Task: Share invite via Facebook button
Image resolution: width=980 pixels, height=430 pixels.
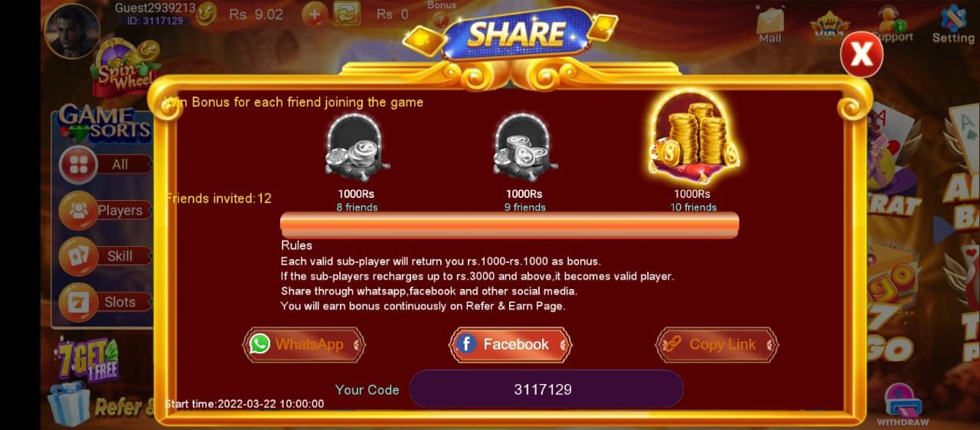Action: [x=510, y=344]
